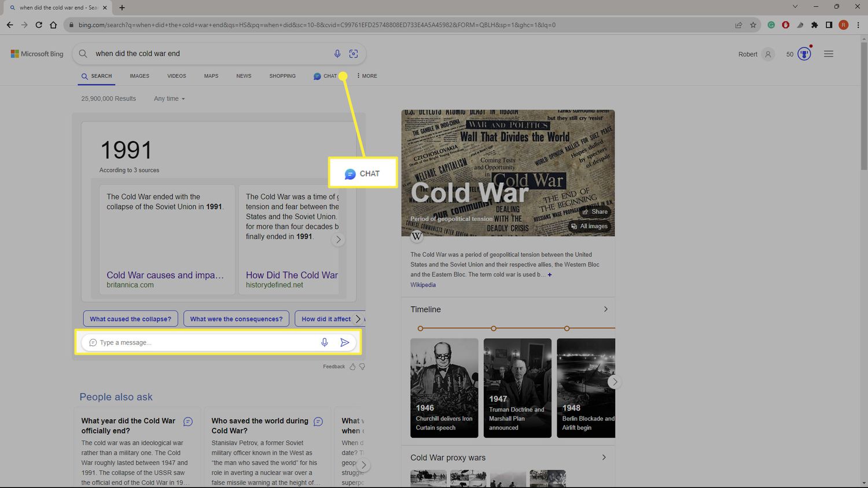Bookmark this page with the star icon
The width and height of the screenshot is (868, 488).
(x=753, y=25)
